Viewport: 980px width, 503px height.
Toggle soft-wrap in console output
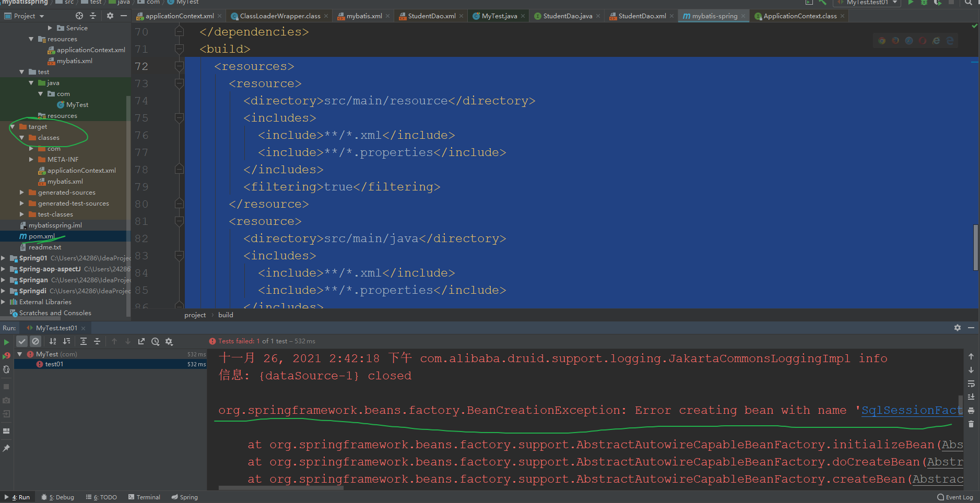tap(971, 384)
